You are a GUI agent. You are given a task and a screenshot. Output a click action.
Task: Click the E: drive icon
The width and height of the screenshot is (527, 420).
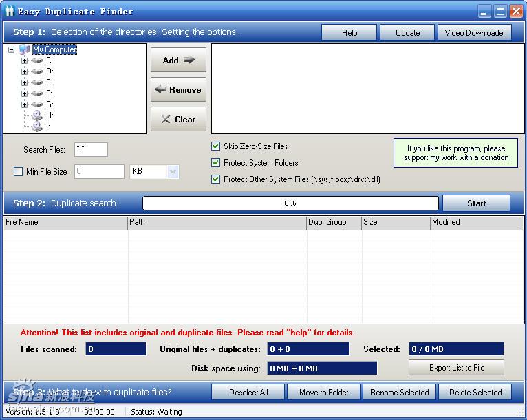[37, 82]
